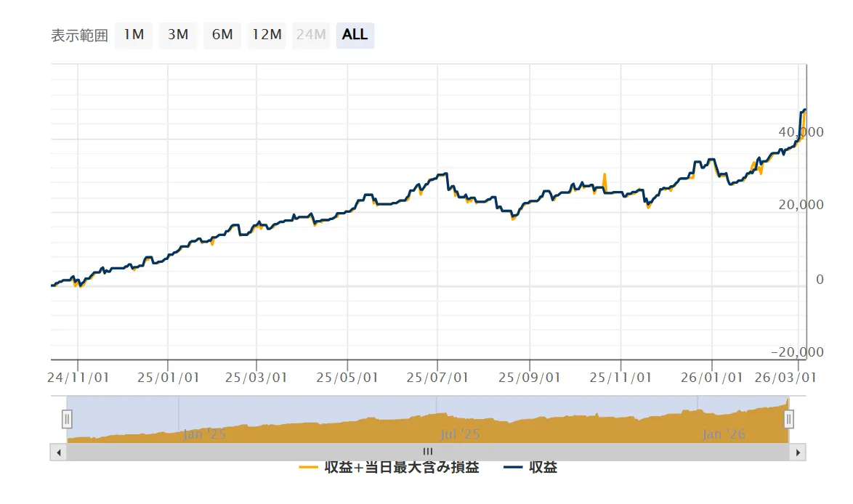Choose the 12M range option
The height and width of the screenshot is (504, 853).
click(x=267, y=35)
